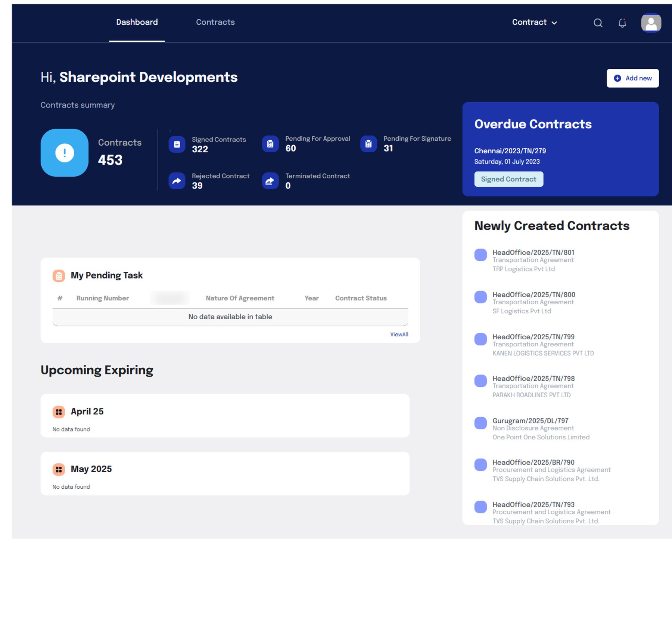
Task: Click the Signed Contracts icon
Action: 177,144
